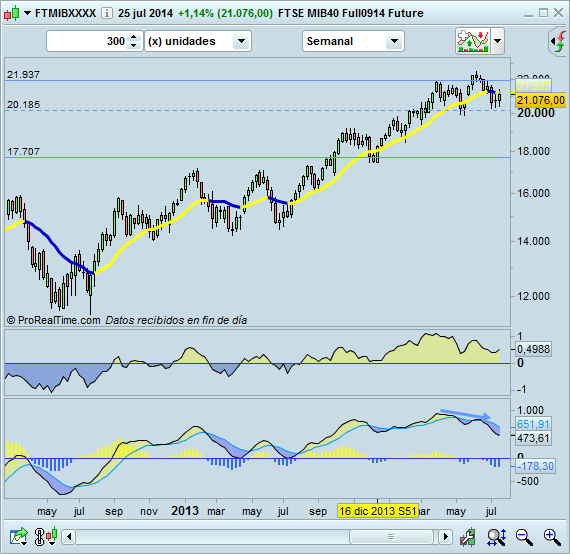Close the chart window
The width and height of the screenshot is (570, 554).
(x=558, y=13)
